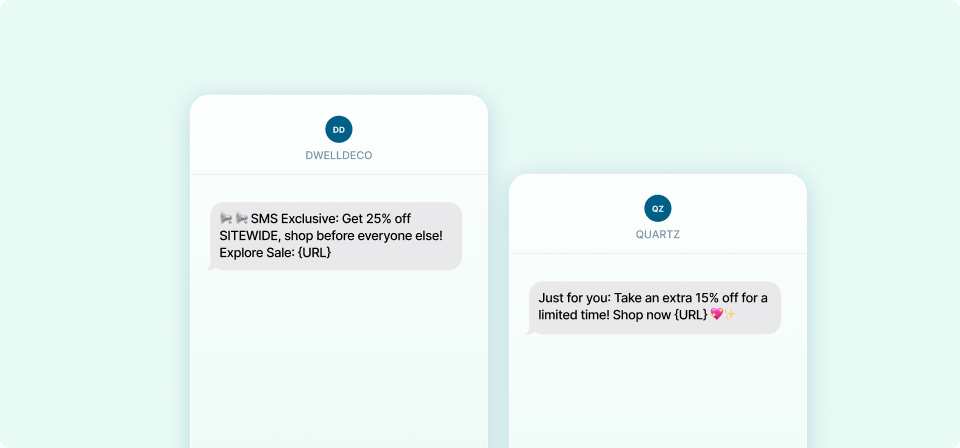This screenshot has height=448, width=960.
Task: Click the sparkles emoji in Quartz message
Action: (729, 315)
